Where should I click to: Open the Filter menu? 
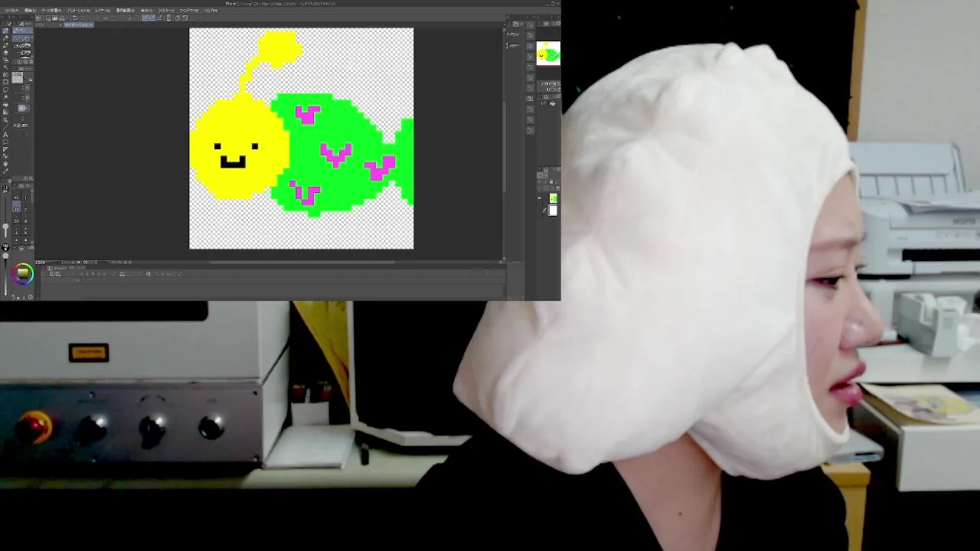pos(166,10)
